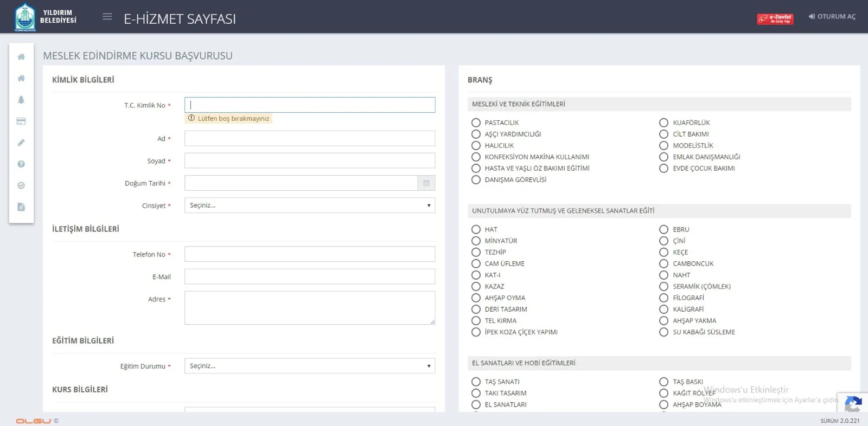Expand the Cinsiyet dropdown
Viewport: 868px width, 426px height.
(x=309, y=205)
